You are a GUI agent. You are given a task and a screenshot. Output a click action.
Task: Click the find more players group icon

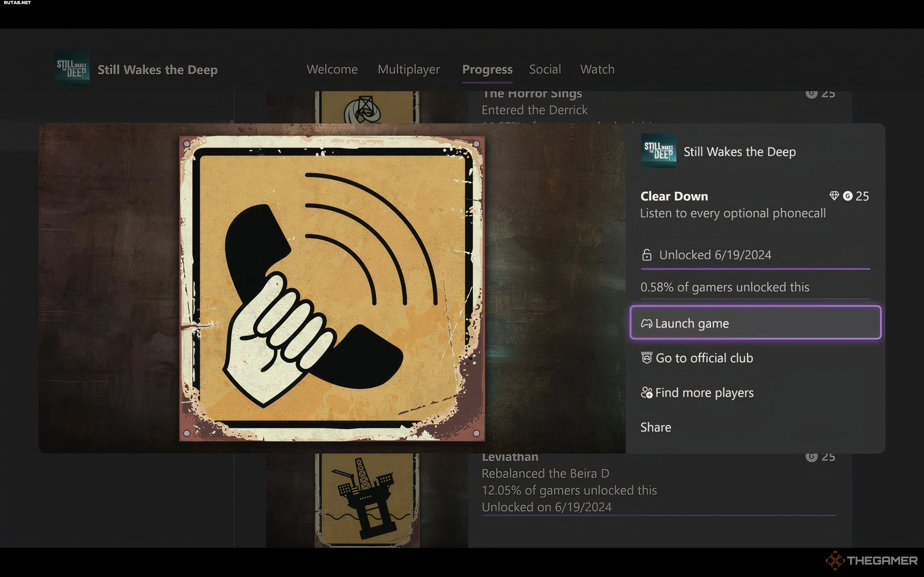[x=646, y=393]
